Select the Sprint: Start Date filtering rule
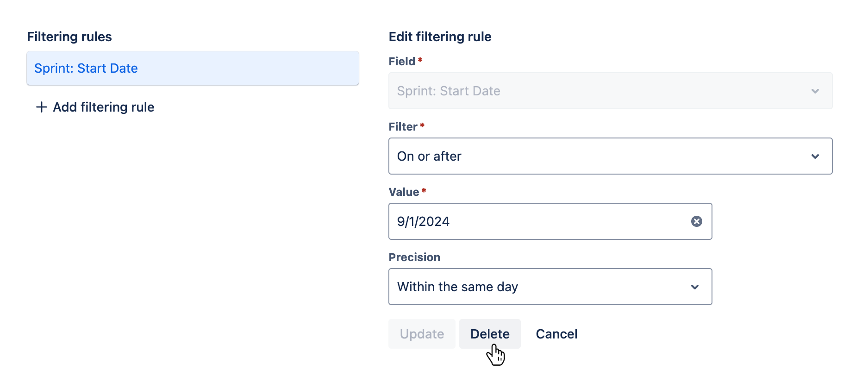 coord(193,68)
